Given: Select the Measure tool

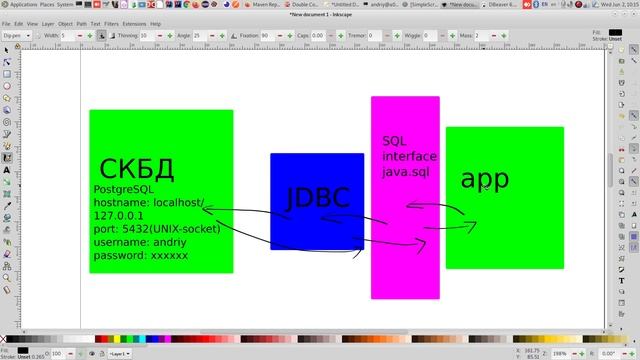Looking at the screenshot, I should 7,290.
